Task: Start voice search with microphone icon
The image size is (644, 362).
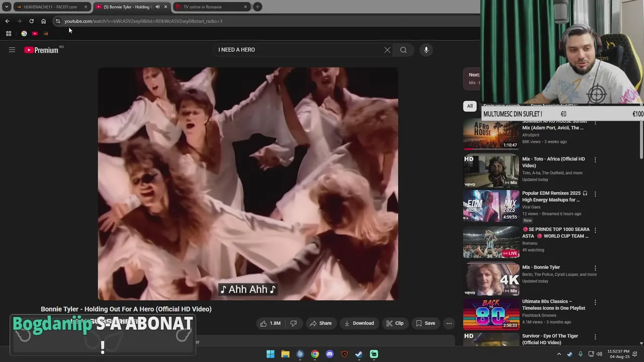Action: coord(426,50)
